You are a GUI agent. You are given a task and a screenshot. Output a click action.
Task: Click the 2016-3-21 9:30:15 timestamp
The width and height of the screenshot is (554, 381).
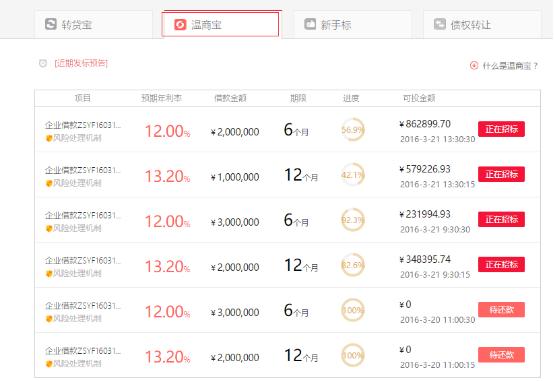(x=435, y=275)
